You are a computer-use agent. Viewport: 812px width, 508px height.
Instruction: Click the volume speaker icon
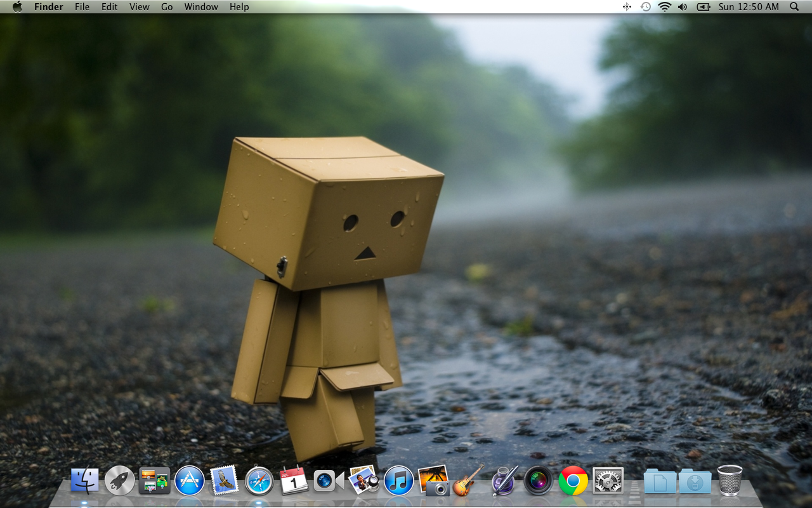coord(682,6)
